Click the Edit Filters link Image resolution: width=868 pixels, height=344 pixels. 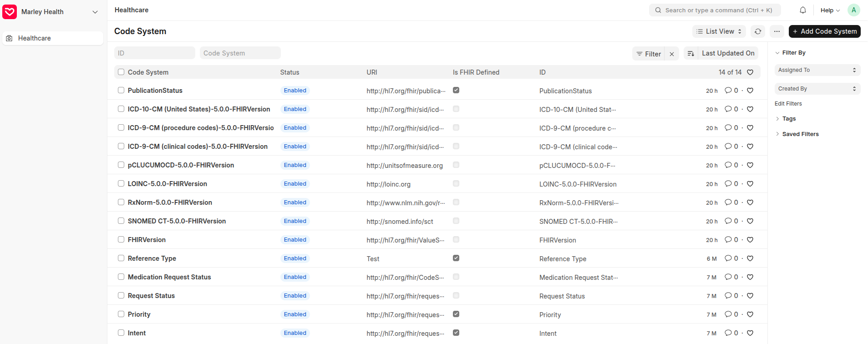coord(788,104)
